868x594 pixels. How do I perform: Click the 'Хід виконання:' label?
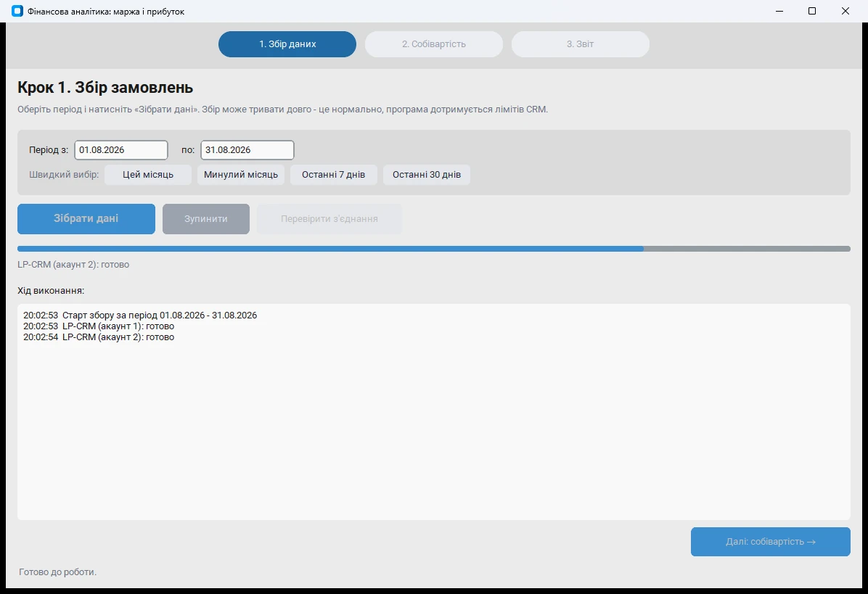pos(51,290)
